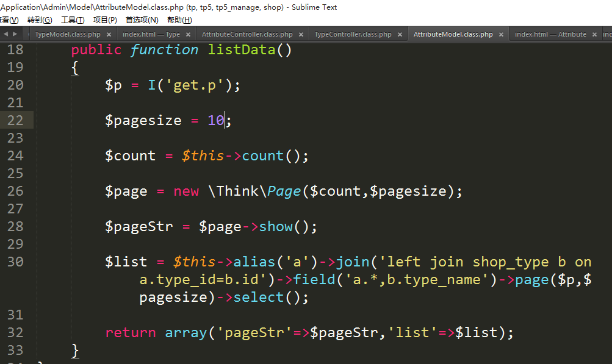The image size is (612, 364).
Task: Open the 转到(G) menu
Action: [x=40, y=20]
